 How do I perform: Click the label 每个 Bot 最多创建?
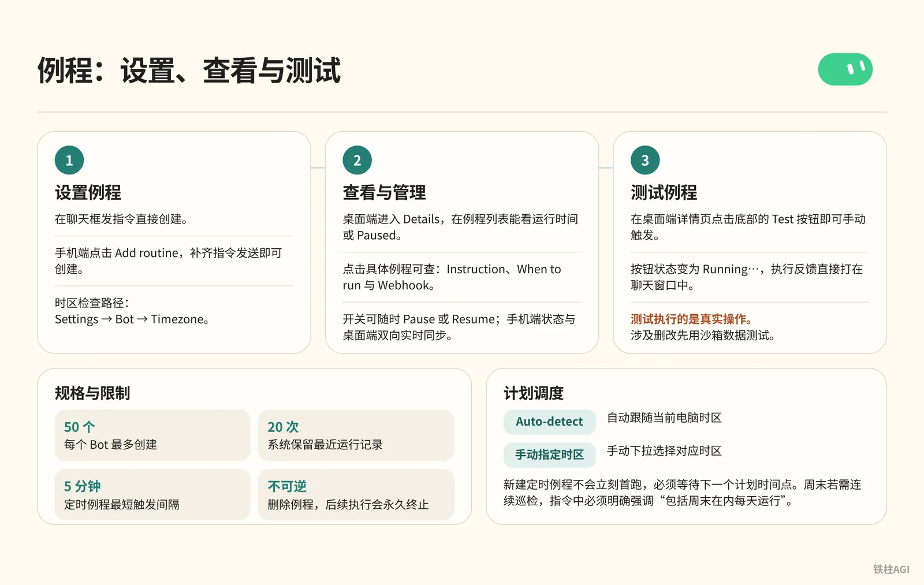point(110,445)
